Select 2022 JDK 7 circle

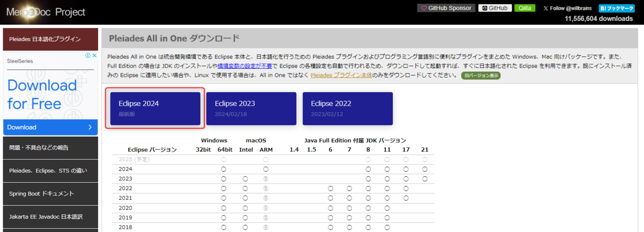pos(349,189)
